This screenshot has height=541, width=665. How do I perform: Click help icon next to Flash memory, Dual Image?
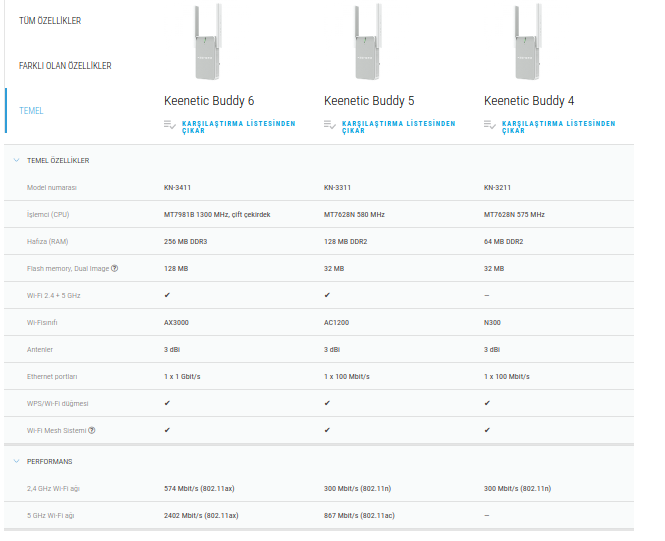[x=115, y=268]
